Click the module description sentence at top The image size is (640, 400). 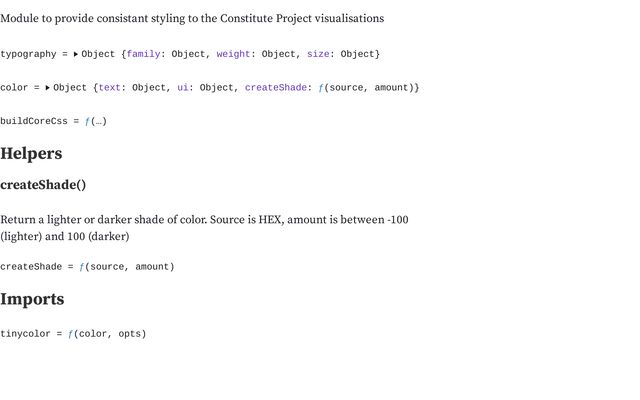[x=192, y=19]
